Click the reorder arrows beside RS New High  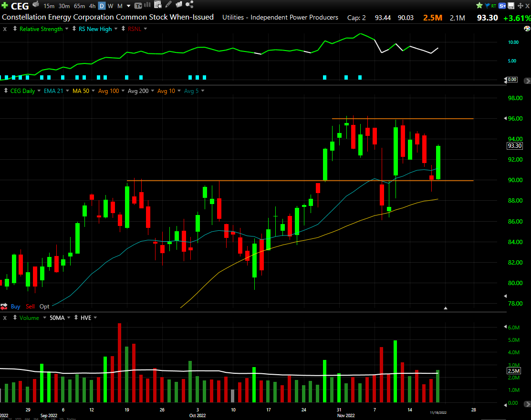74,29
